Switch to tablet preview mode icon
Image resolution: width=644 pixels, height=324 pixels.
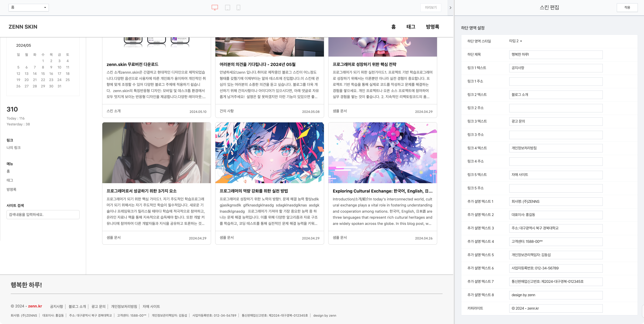pyautogui.click(x=227, y=8)
